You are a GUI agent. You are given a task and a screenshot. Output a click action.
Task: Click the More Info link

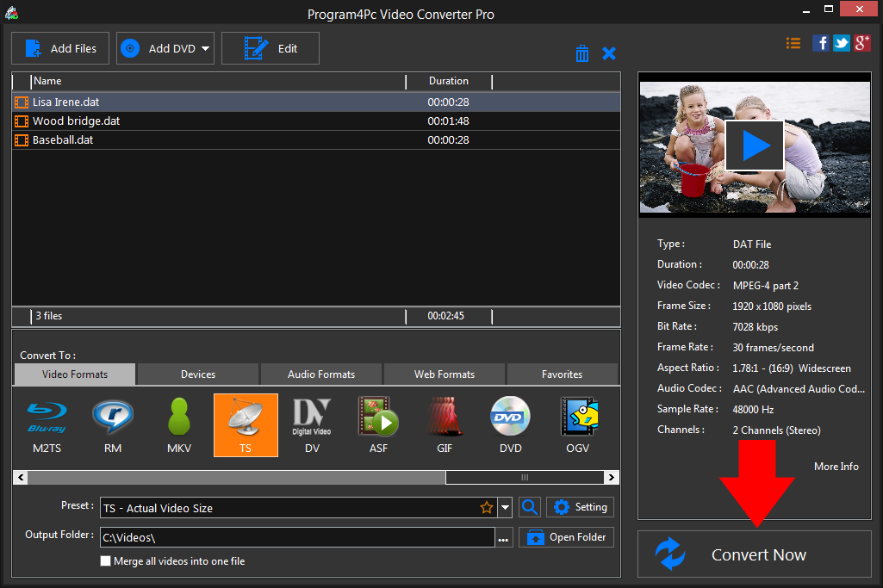pyautogui.click(x=836, y=466)
